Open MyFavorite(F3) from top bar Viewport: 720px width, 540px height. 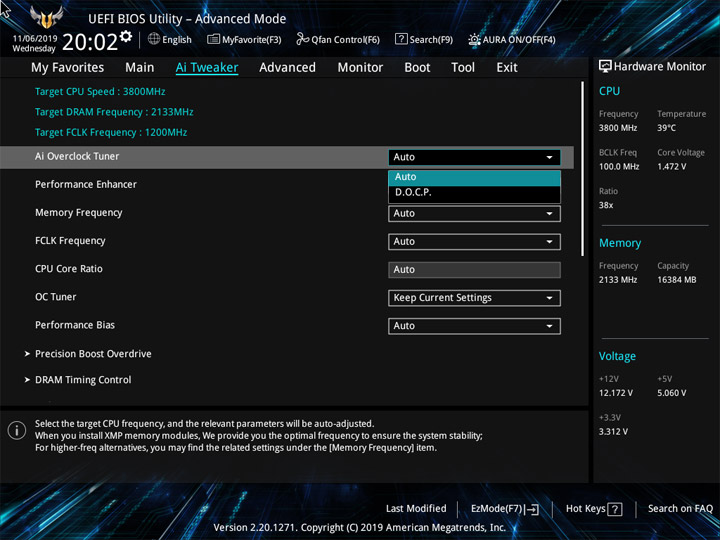click(244, 39)
